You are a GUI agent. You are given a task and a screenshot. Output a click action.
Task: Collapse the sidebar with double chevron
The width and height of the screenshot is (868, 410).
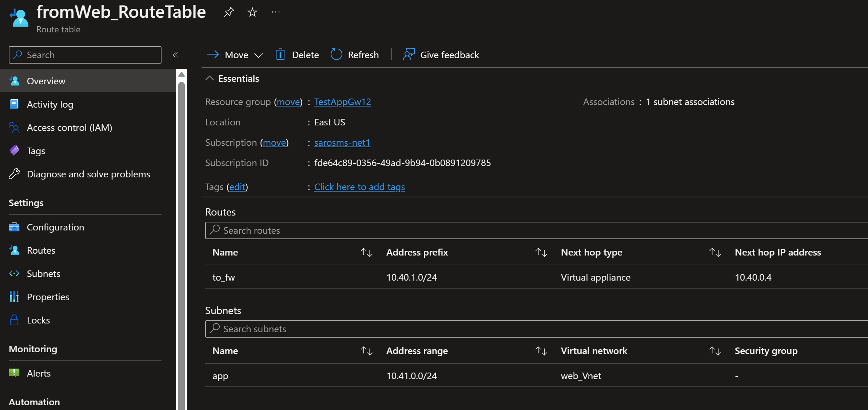click(x=175, y=55)
